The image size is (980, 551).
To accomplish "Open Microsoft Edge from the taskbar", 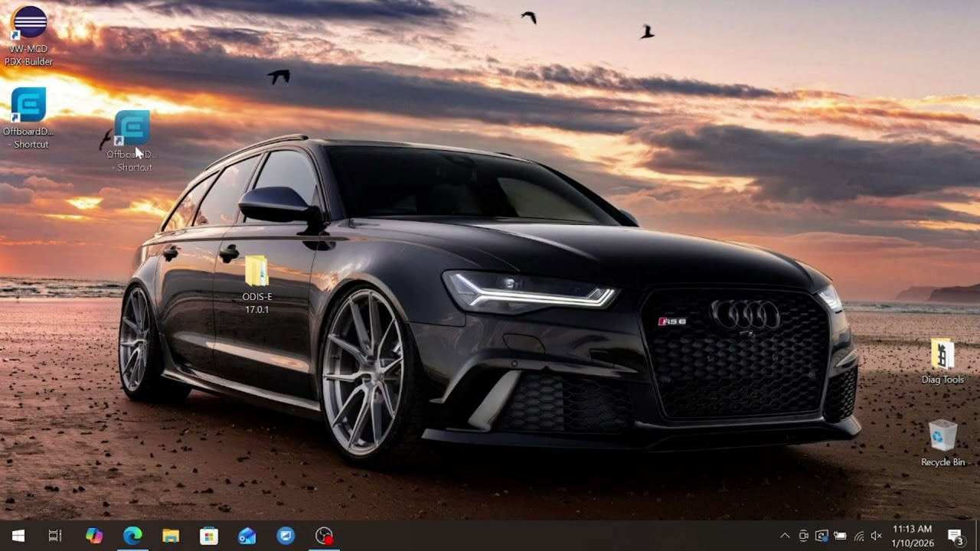I will pyautogui.click(x=132, y=536).
